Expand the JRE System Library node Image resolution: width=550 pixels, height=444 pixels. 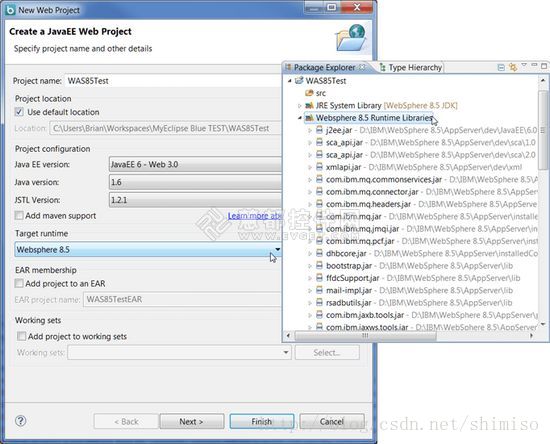(300, 105)
